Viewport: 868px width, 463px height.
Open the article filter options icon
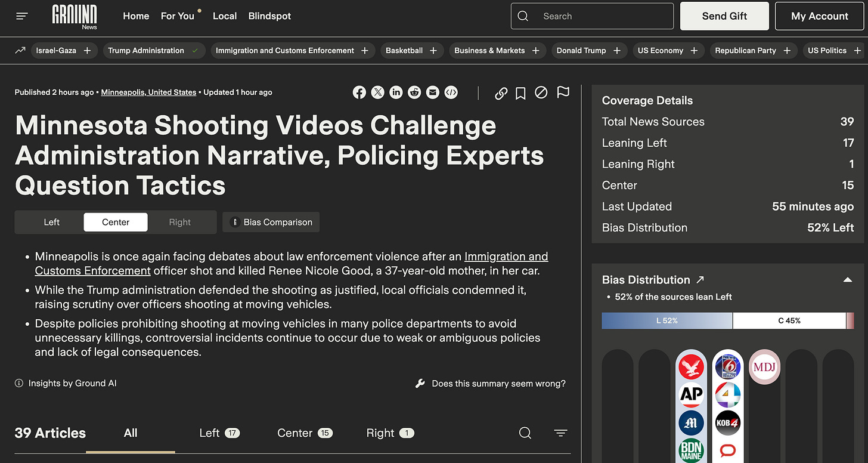[560, 433]
